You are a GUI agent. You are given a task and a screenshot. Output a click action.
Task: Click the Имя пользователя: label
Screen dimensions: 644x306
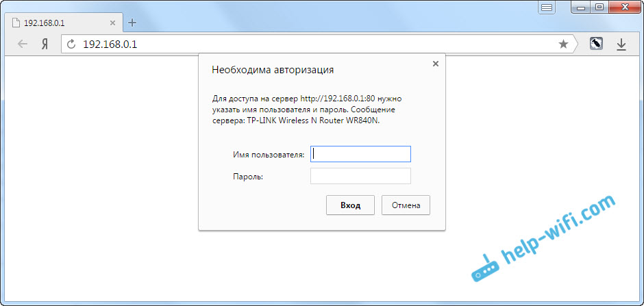(269, 155)
